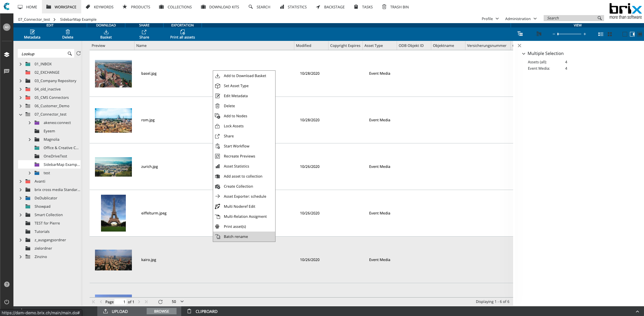Viewport: 644px width, 316px height.
Task: Click 07_Connector_test breadcrumb link
Action: click(x=34, y=19)
